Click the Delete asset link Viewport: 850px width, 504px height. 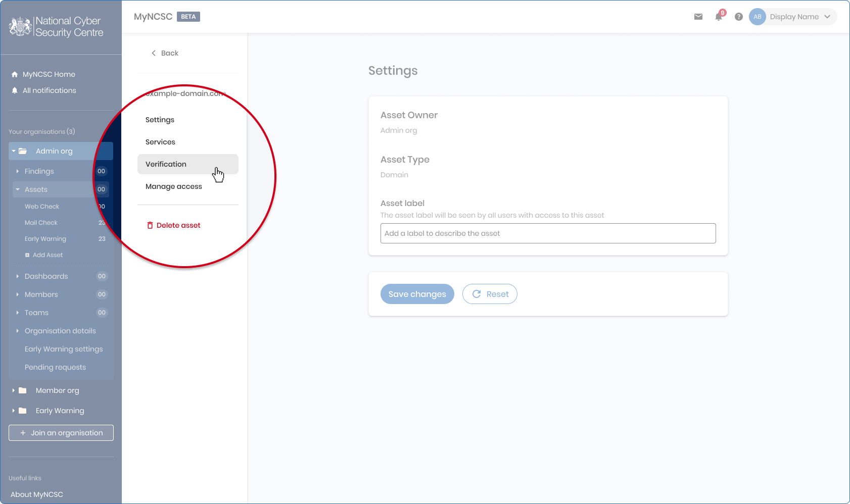(174, 225)
